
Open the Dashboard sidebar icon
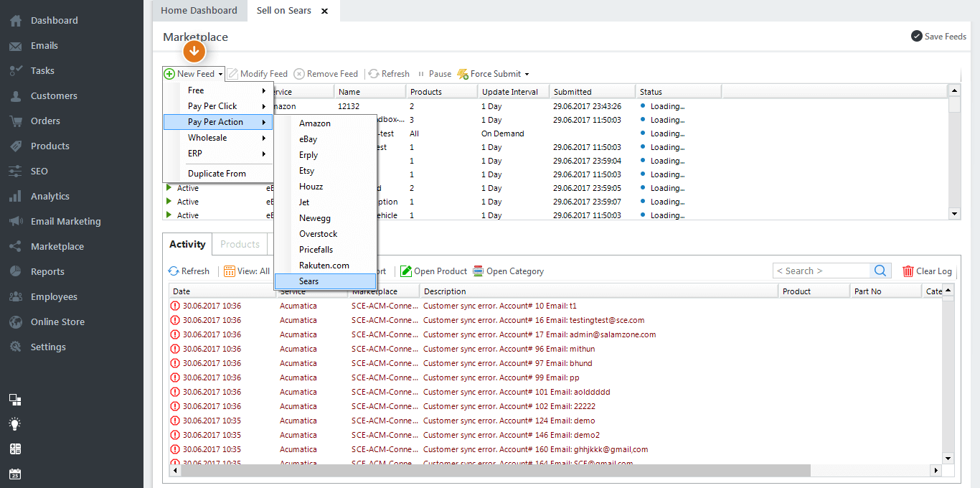click(x=15, y=21)
